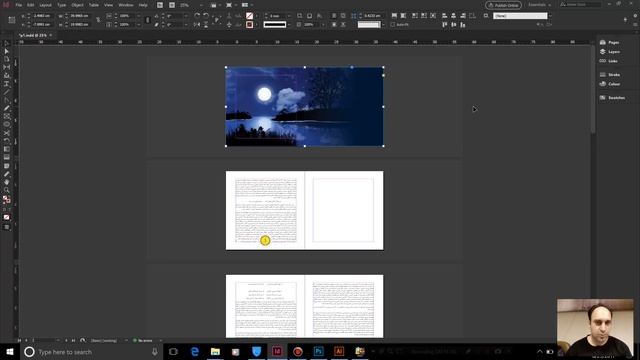The image size is (640, 360).
Task: Click the X Location field
Action: point(42,16)
